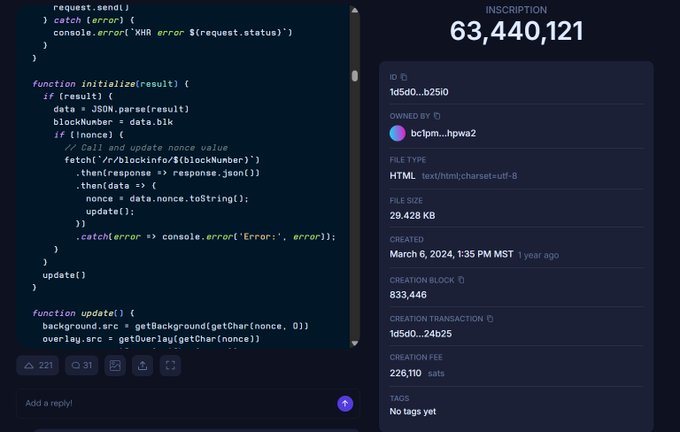This screenshot has height=432, width=680.
Task: Open creation transaction 1d5d0...24b25
Action: (x=420, y=334)
